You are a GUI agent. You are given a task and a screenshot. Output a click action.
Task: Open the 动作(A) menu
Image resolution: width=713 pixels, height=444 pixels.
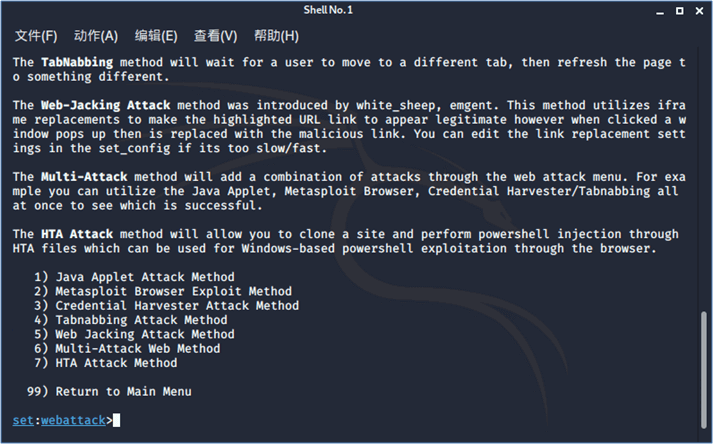click(96, 36)
